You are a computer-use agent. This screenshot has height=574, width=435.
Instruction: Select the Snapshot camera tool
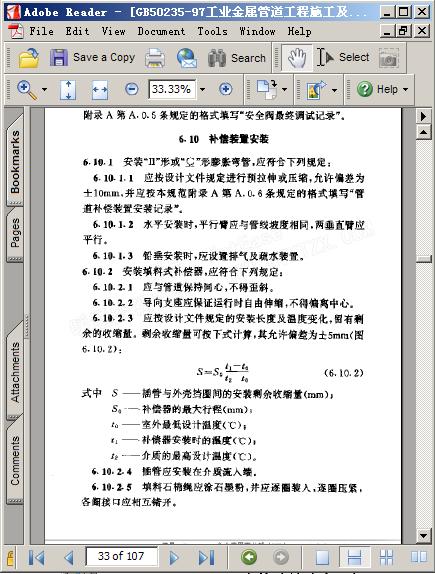[388, 58]
